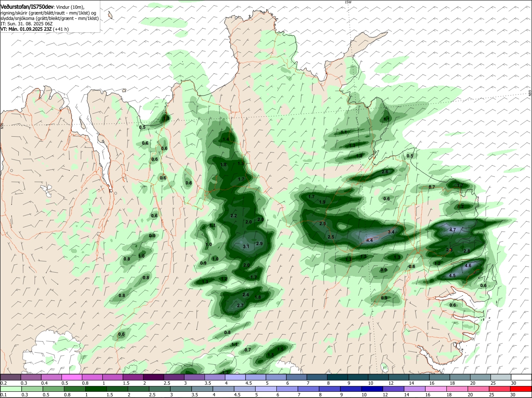Select the 1.9 precipitation value on the map
Image resolution: width=532 pixels, height=398 pixels.
(322, 202)
